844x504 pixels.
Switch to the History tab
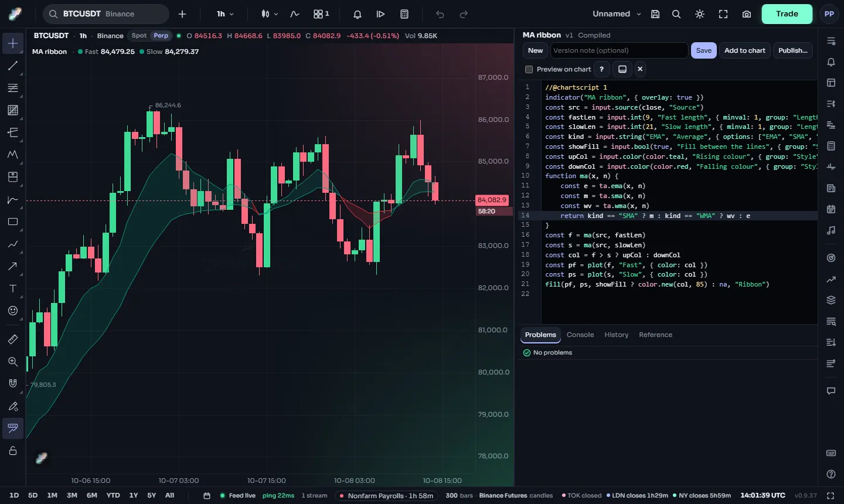pos(616,335)
